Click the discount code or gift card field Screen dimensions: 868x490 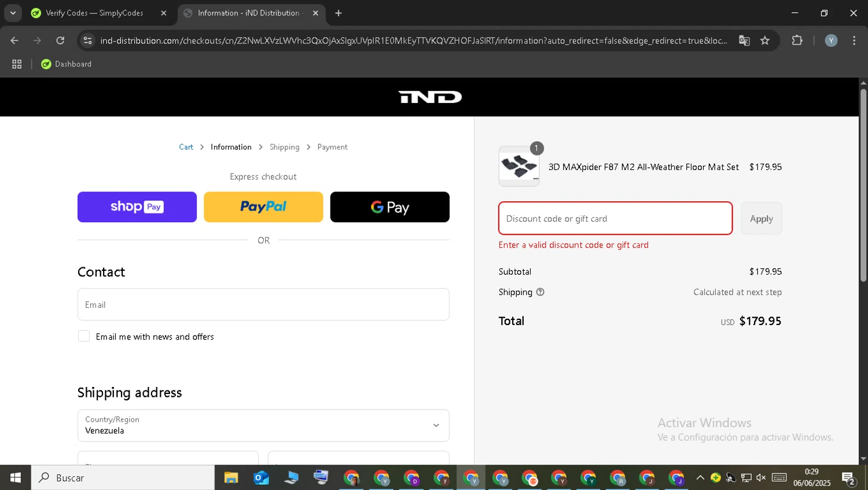click(x=616, y=218)
